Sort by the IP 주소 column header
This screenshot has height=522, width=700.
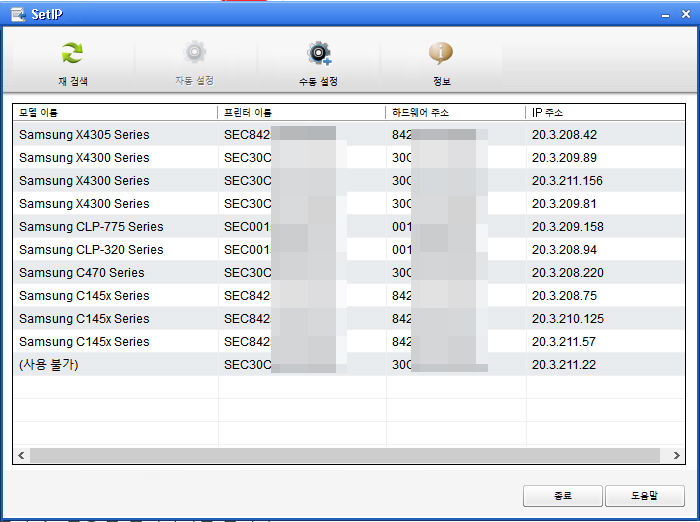605,113
